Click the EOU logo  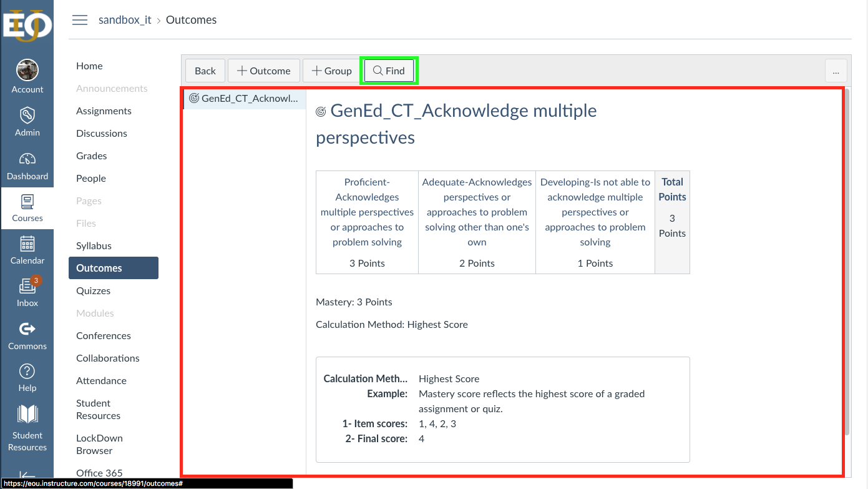pyautogui.click(x=27, y=25)
